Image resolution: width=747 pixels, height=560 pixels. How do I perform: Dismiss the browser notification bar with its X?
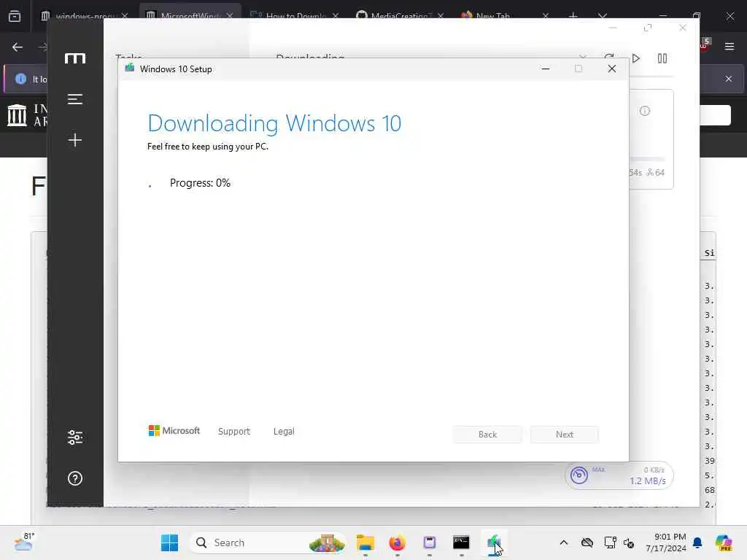[x=729, y=79]
